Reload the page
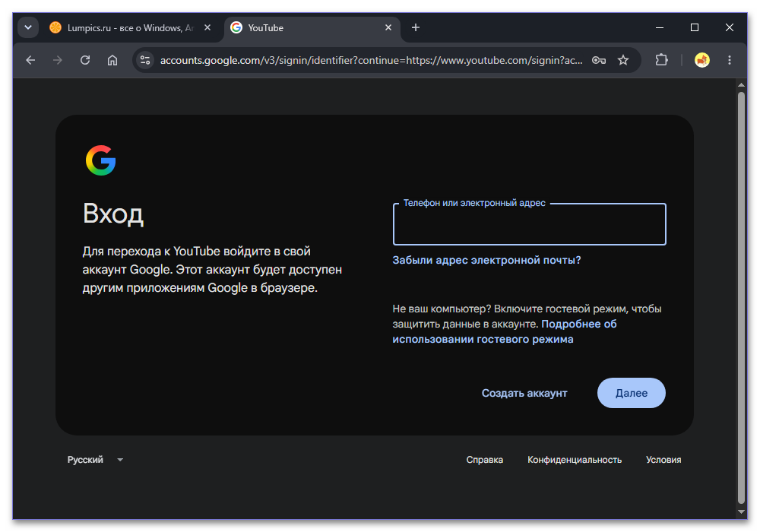Image resolution: width=760 pixels, height=532 pixels. [x=85, y=60]
